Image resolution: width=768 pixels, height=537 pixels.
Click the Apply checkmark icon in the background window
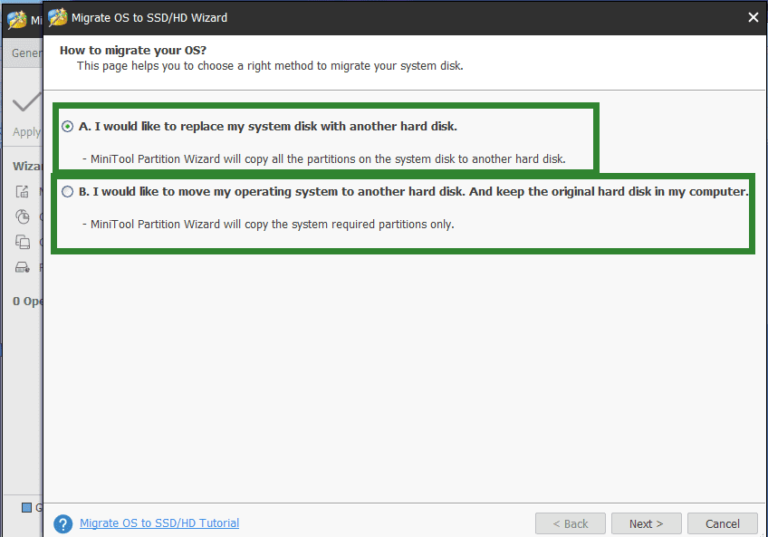(x=25, y=102)
